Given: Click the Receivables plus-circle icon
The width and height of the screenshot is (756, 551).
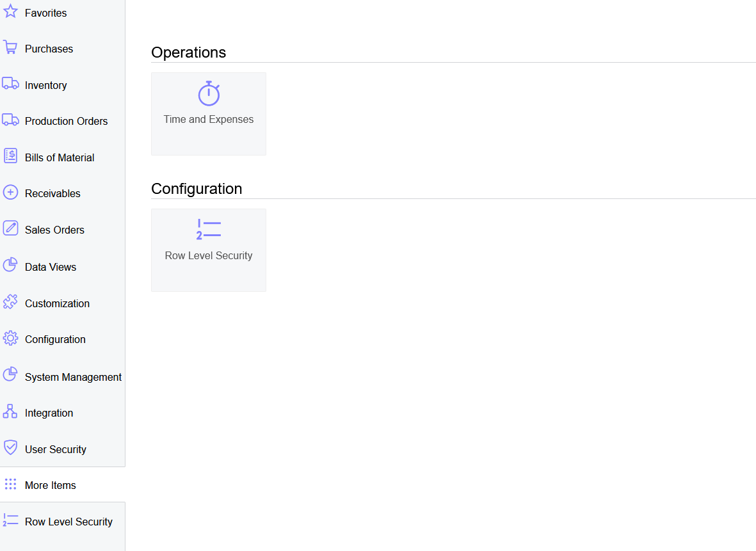Looking at the screenshot, I should point(10,193).
